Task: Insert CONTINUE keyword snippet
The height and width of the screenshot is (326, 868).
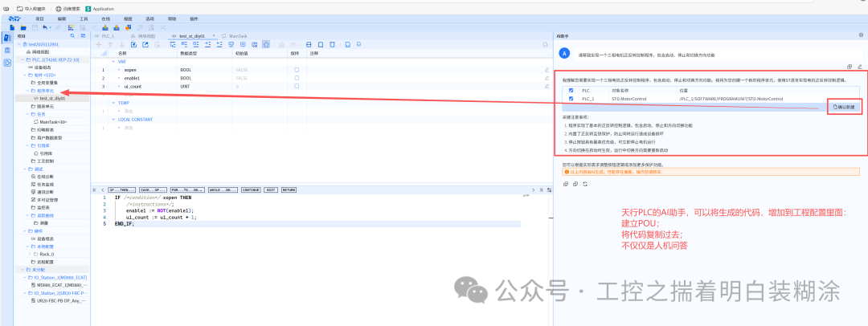Action: click(x=251, y=189)
